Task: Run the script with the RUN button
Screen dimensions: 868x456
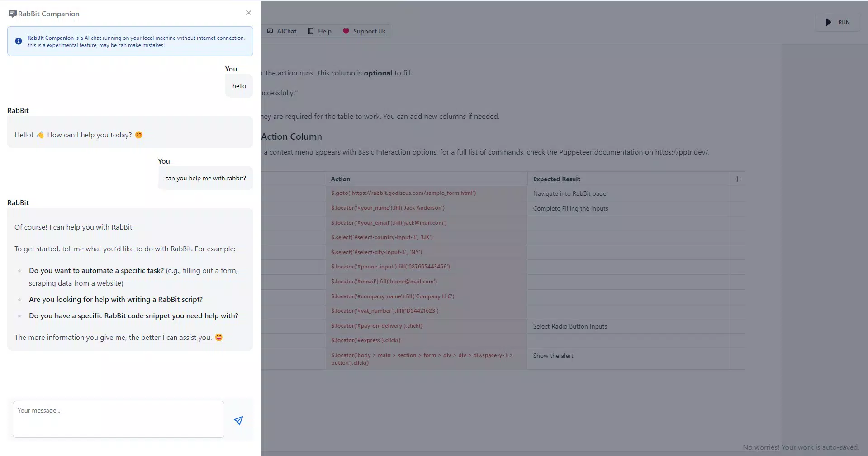Action: point(838,22)
